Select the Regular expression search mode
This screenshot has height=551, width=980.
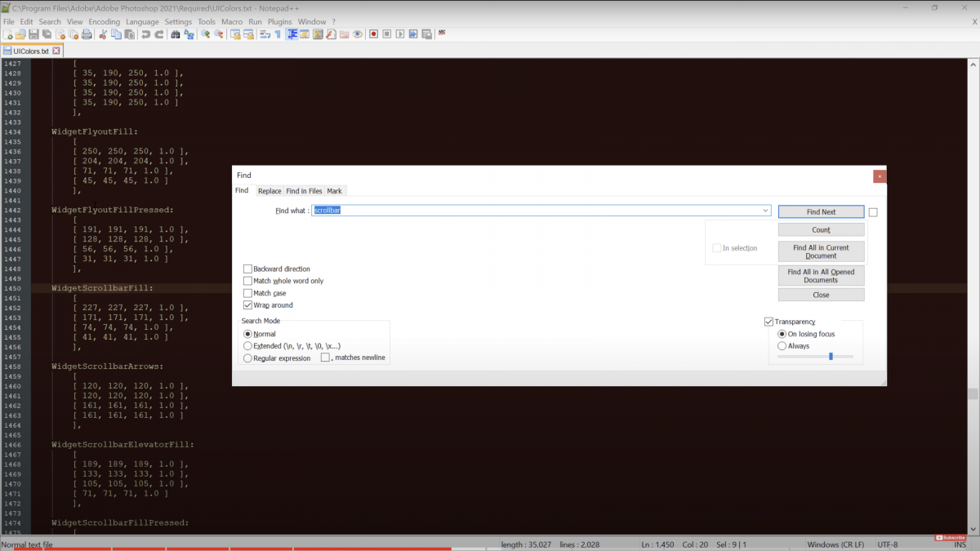click(x=248, y=358)
